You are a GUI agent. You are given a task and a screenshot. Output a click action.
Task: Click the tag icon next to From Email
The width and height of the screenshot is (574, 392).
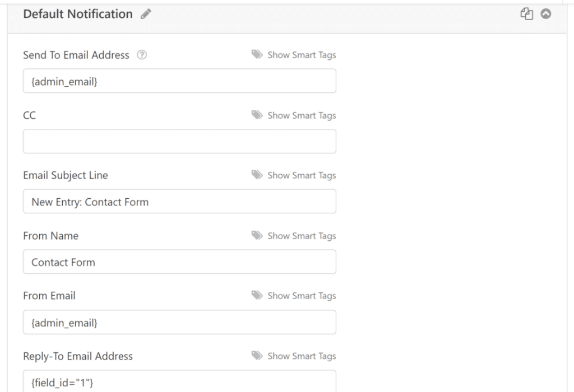pyautogui.click(x=257, y=296)
